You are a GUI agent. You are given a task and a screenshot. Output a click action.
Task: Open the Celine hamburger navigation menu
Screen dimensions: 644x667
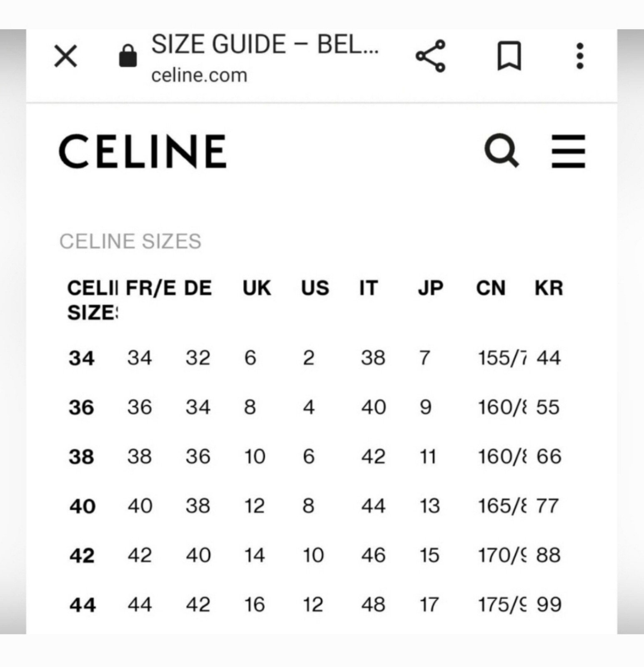[x=568, y=151]
